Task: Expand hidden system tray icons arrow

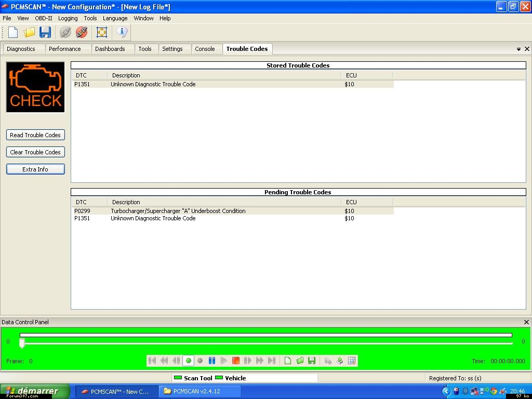Action: (446, 392)
